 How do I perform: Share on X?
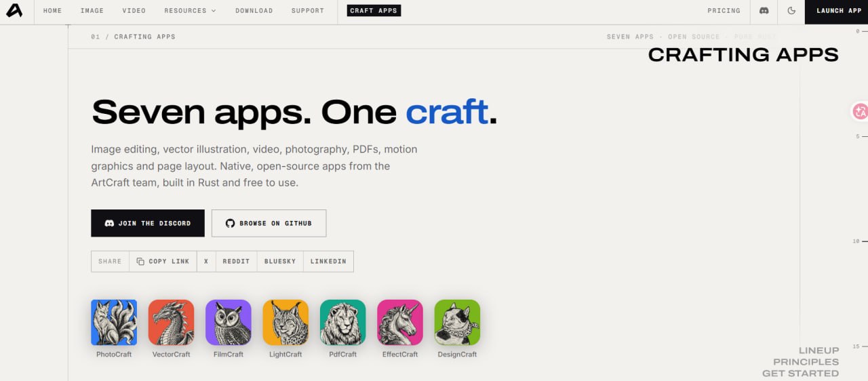[x=206, y=261]
